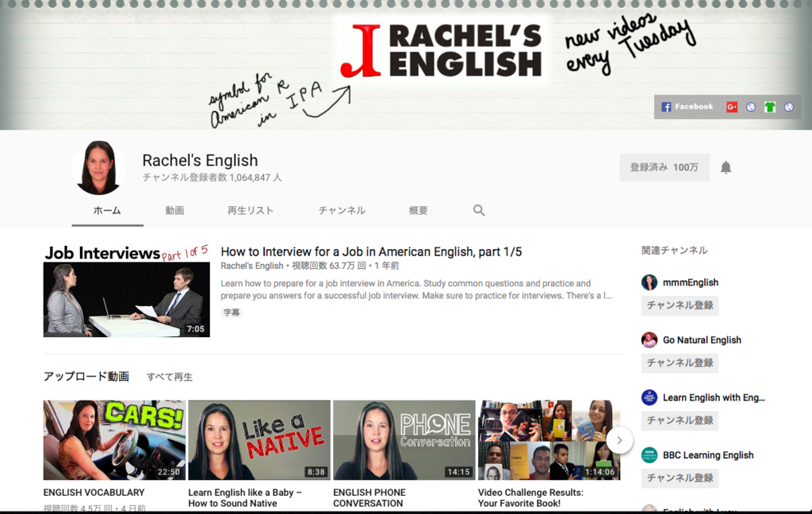Viewport: 812px width, 514px height.
Task: Switch to the チャンネル tab
Action: 342,210
